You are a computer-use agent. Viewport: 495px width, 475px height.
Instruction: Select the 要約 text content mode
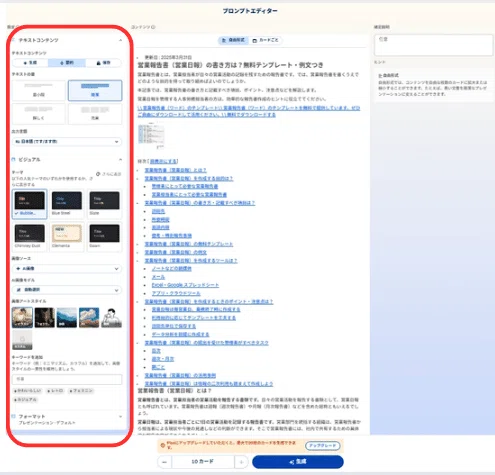pos(67,63)
